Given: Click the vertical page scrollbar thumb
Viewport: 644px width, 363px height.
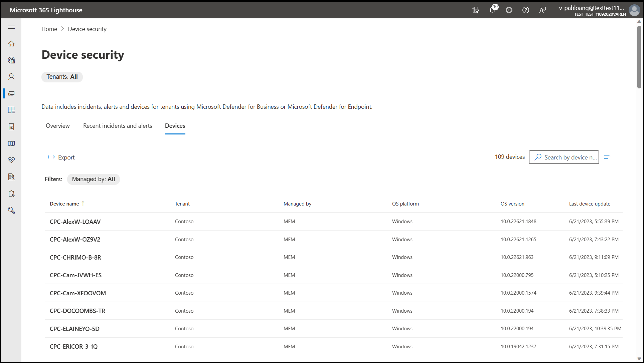Looking at the screenshot, I should point(639,57).
